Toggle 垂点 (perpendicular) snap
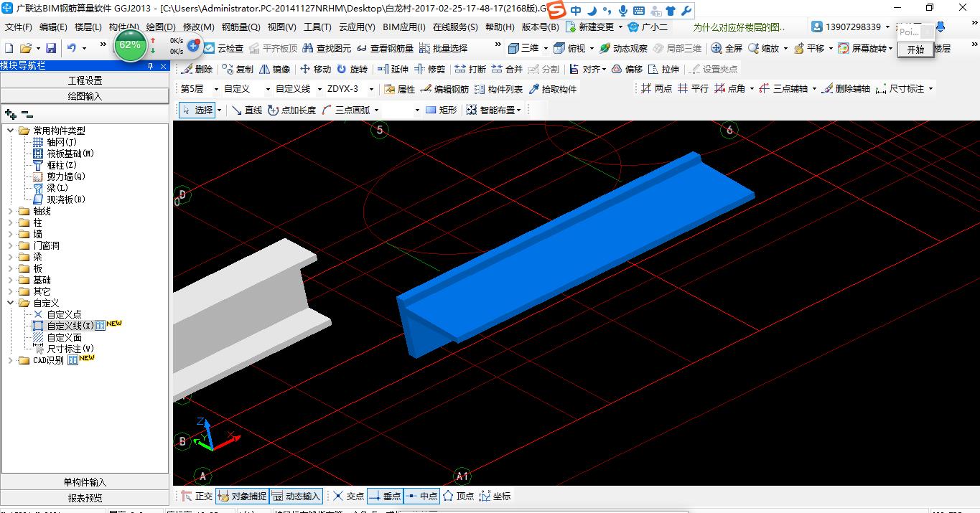Screen dimensions: 980x513 pos(385,496)
